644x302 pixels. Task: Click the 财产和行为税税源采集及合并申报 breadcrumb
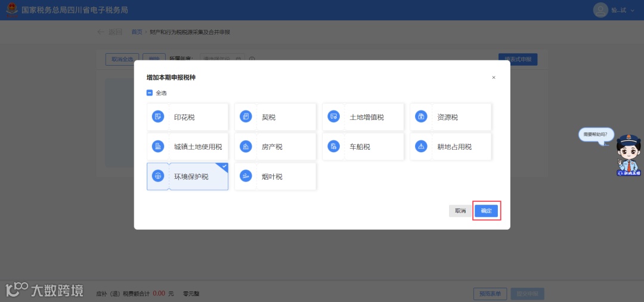click(x=190, y=32)
